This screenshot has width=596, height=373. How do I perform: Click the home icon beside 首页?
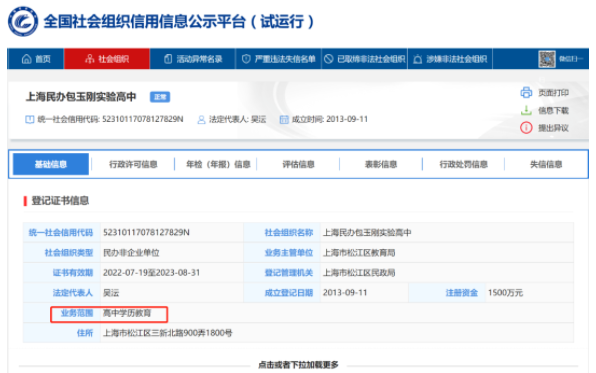tap(27, 59)
